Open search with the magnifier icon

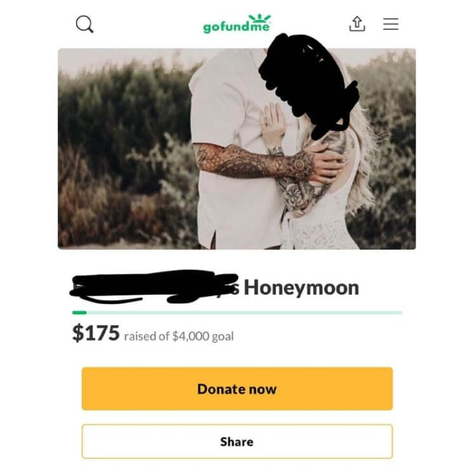click(84, 24)
